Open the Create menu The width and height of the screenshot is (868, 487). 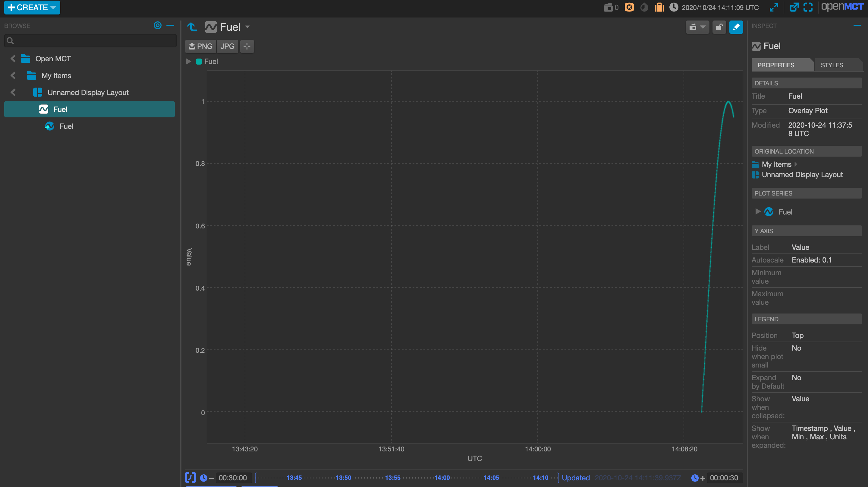pos(32,7)
